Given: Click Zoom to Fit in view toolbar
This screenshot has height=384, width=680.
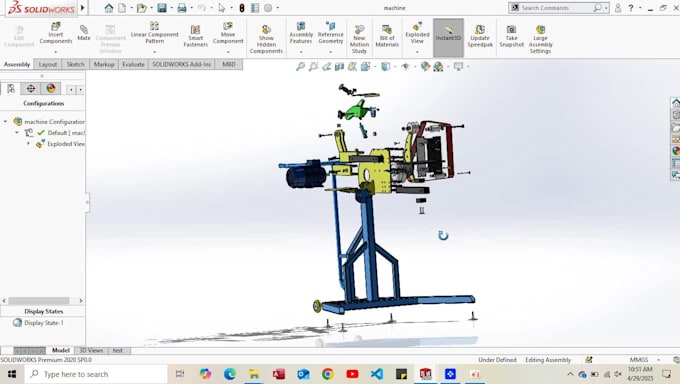Looking at the screenshot, I should pos(300,66).
